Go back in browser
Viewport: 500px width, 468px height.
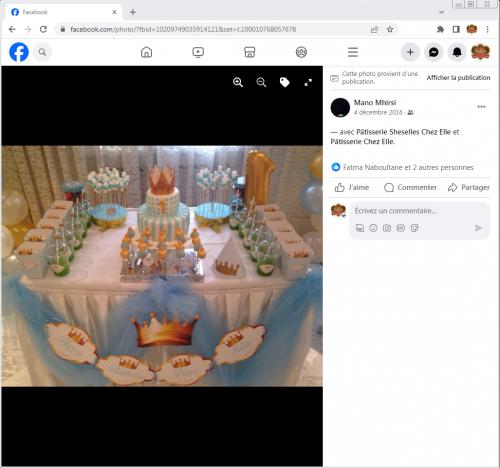12,29
